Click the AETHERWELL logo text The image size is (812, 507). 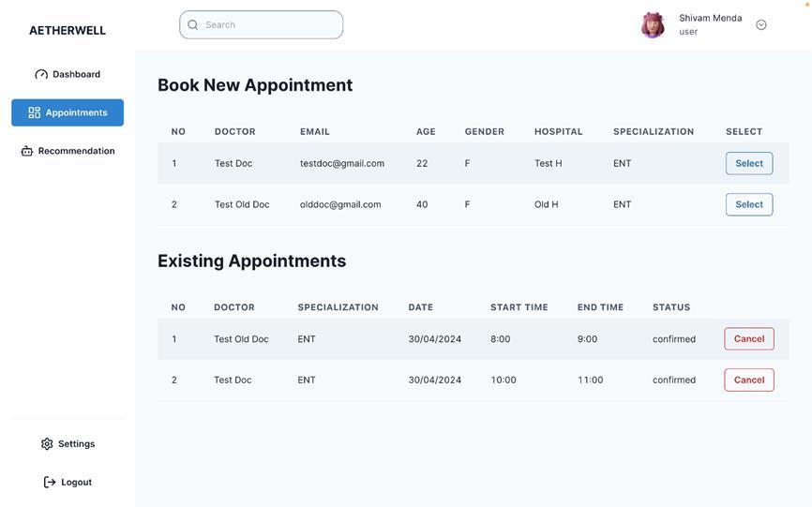pos(68,30)
